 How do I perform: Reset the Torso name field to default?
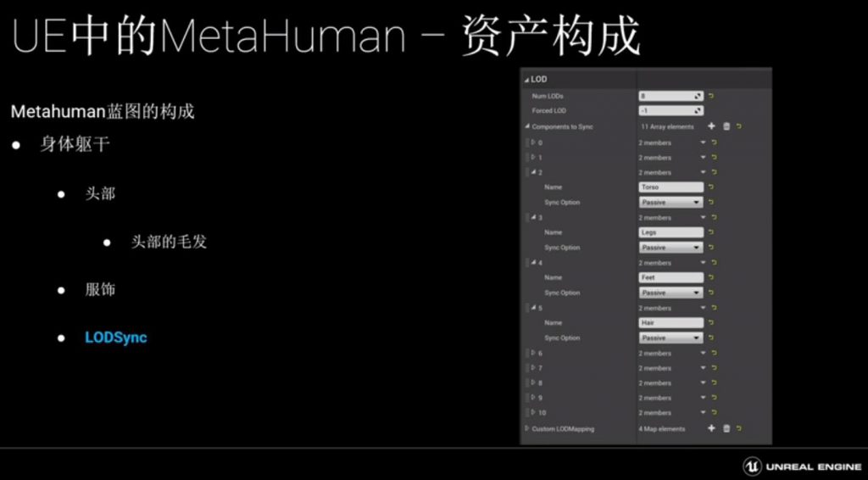(x=711, y=187)
